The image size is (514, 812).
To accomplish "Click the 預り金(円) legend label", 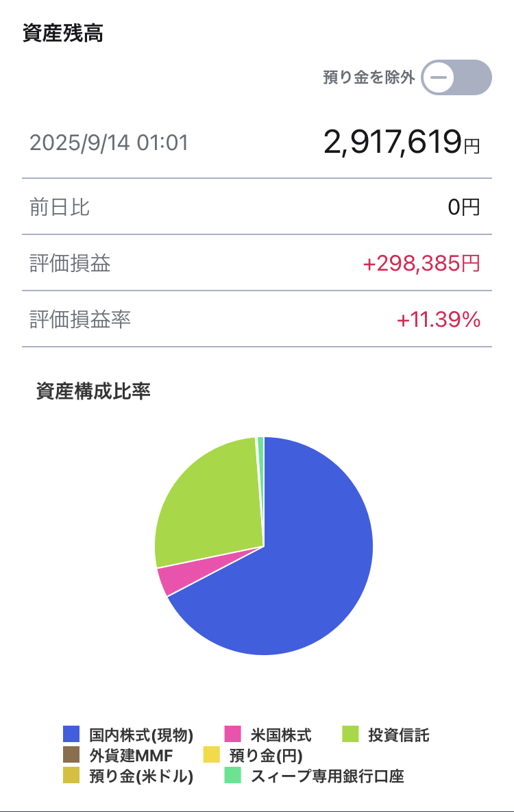I will [x=266, y=755].
